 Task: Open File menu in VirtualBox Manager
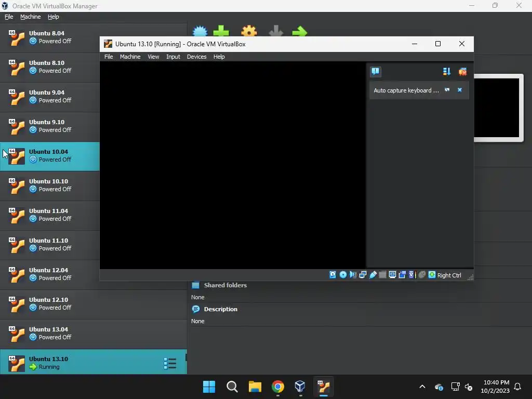pyautogui.click(x=9, y=17)
